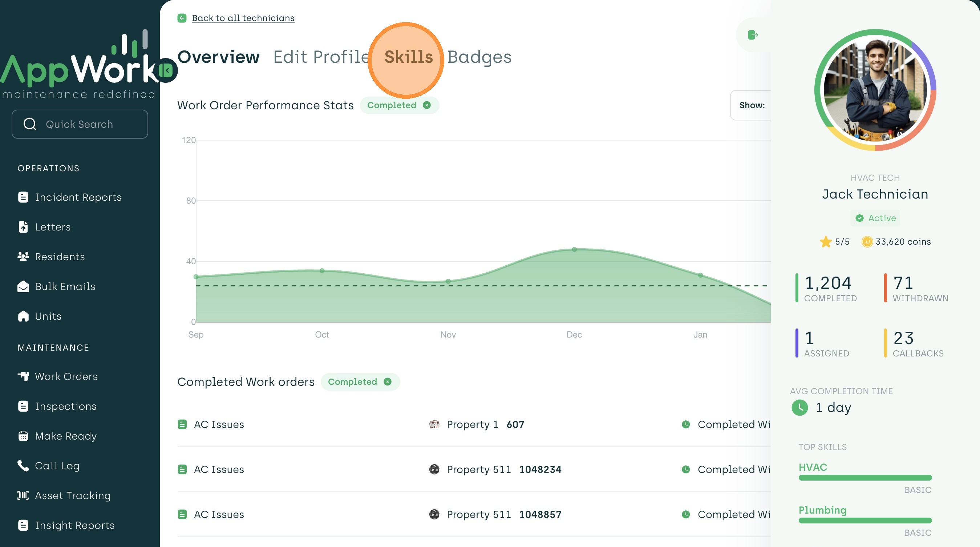The height and width of the screenshot is (547, 980).
Task: Click the green logout icon button
Action: [753, 35]
